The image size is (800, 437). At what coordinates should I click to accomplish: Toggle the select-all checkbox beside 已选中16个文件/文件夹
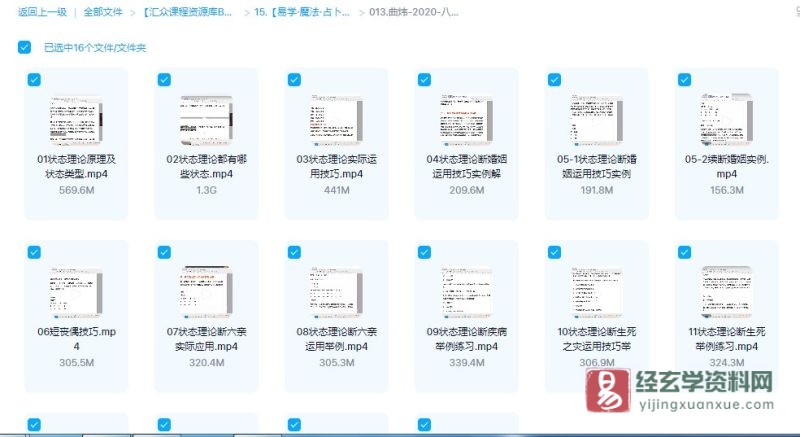[24, 47]
